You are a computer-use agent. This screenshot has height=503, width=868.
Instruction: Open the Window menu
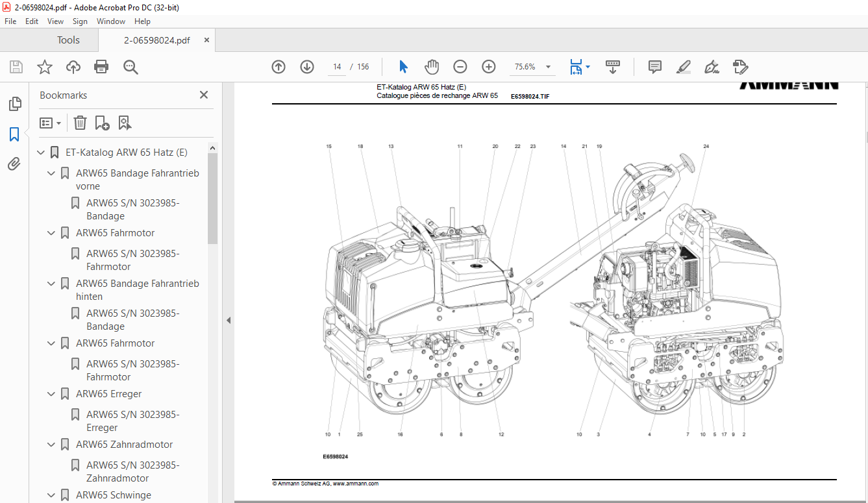click(x=111, y=21)
